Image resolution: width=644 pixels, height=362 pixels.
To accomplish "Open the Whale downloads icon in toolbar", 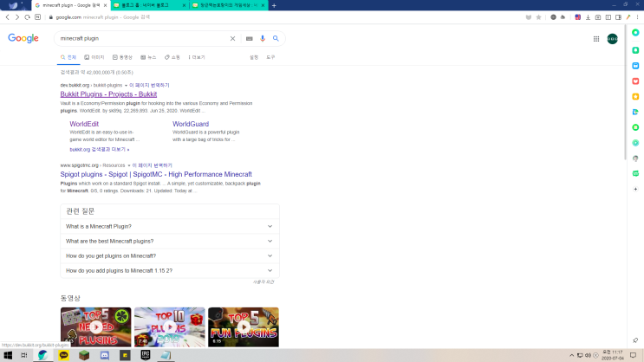I will pyautogui.click(x=589, y=17).
